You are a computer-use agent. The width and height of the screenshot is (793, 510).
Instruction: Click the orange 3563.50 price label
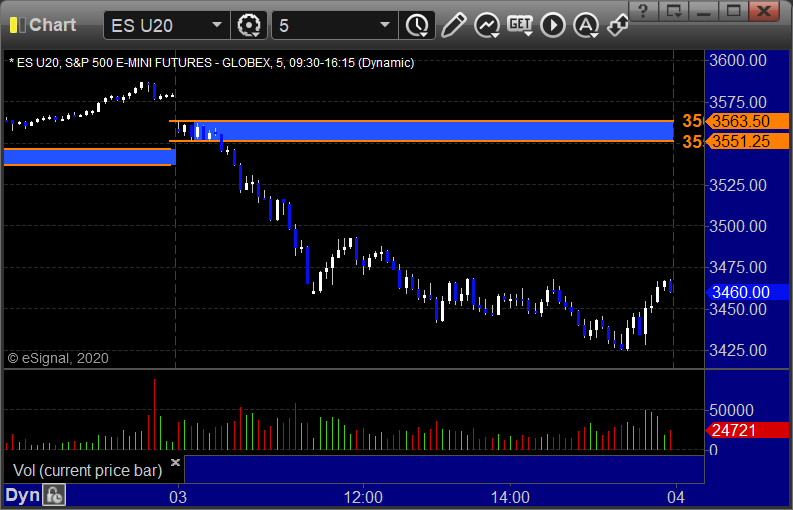coord(746,121)
